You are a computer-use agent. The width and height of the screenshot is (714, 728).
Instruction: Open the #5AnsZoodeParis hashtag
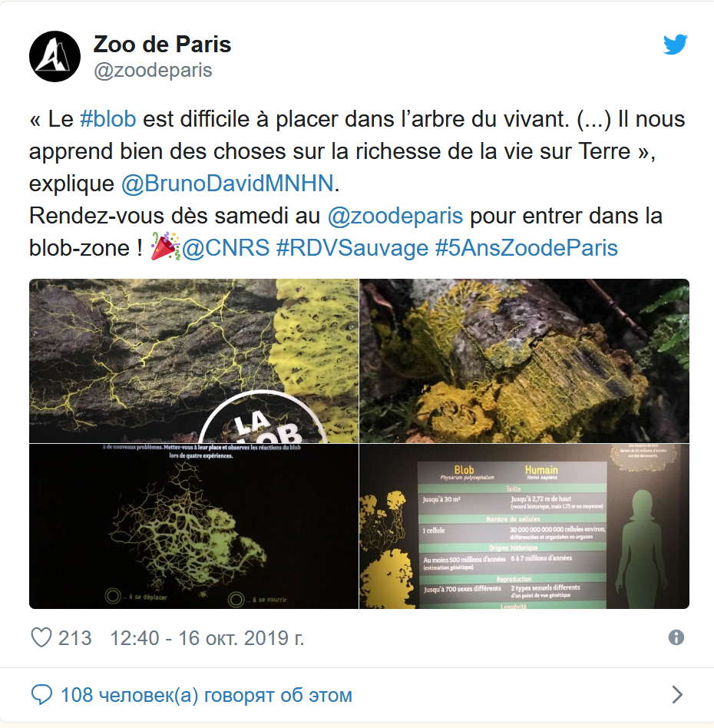click(527, 247)
